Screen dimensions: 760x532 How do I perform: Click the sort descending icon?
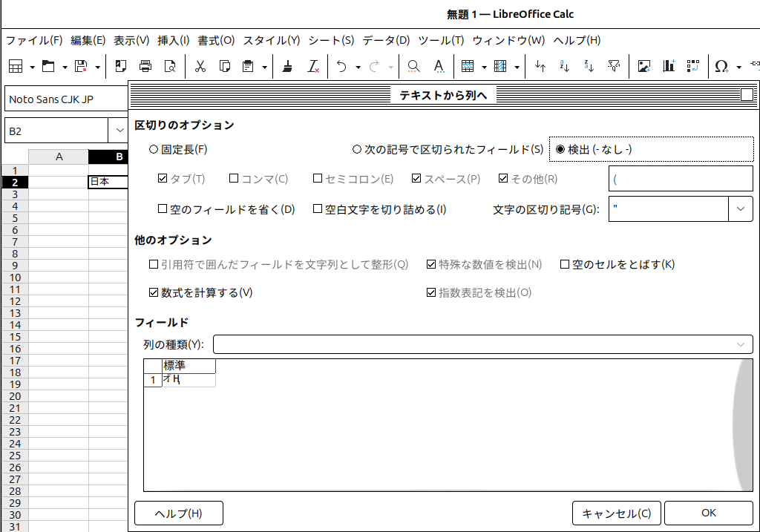589,66
